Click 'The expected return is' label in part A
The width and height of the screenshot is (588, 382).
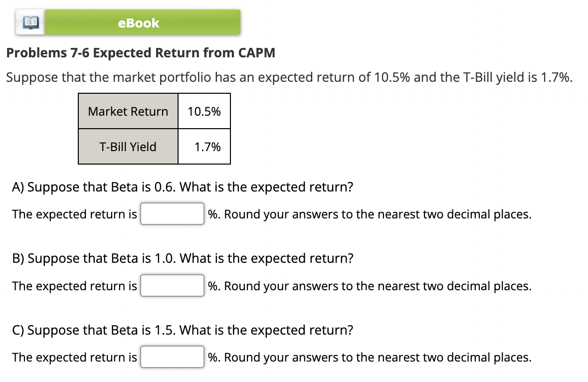tap(73, 214)
